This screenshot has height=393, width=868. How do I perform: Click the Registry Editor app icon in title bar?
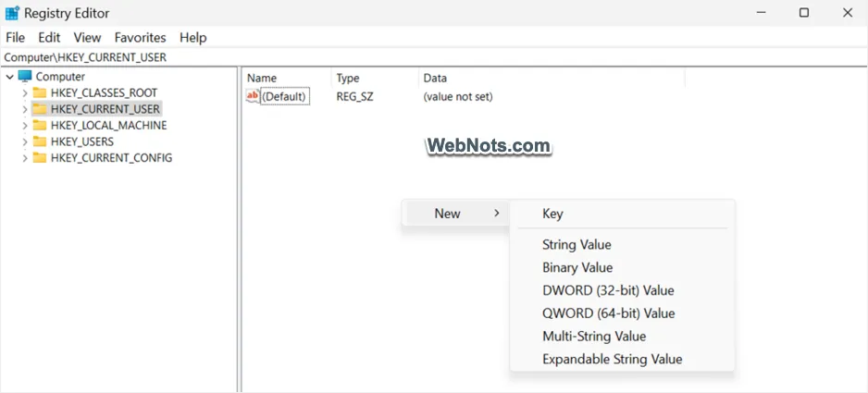click(12, 13)
